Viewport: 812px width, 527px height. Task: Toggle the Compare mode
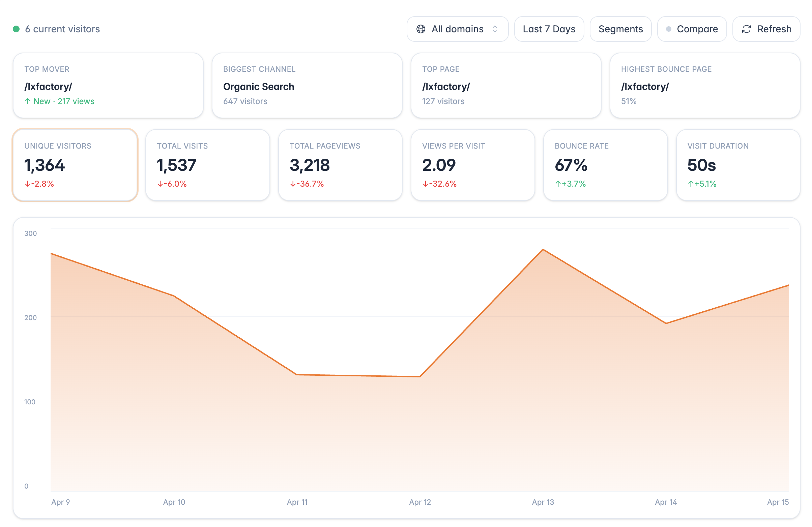[692, 29]
